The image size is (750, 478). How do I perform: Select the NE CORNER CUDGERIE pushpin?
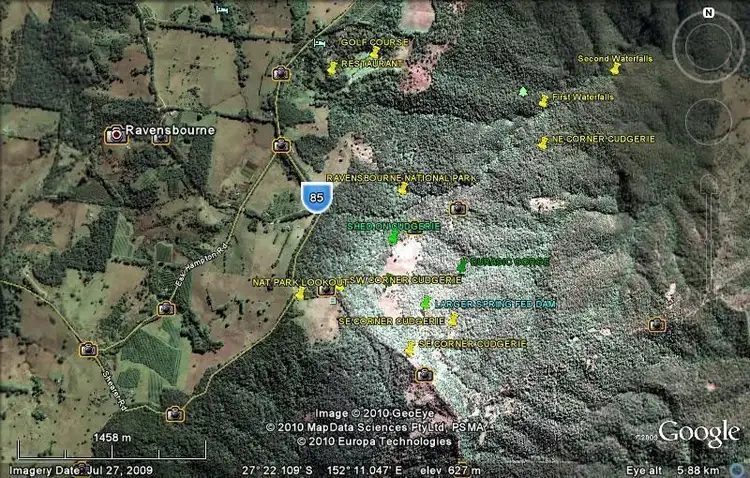543,143
